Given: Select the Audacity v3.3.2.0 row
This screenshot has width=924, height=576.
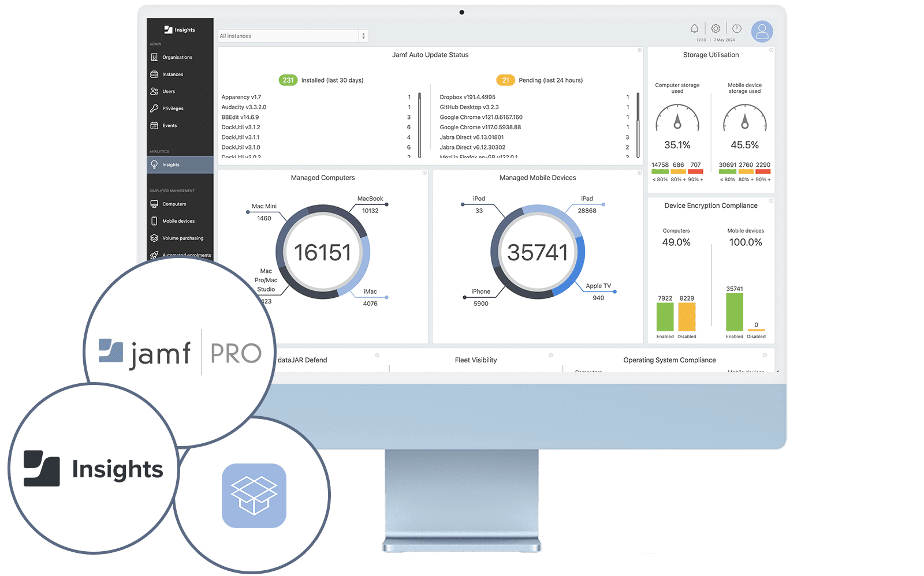Looking at the screenshot, I should coord(316,107).
